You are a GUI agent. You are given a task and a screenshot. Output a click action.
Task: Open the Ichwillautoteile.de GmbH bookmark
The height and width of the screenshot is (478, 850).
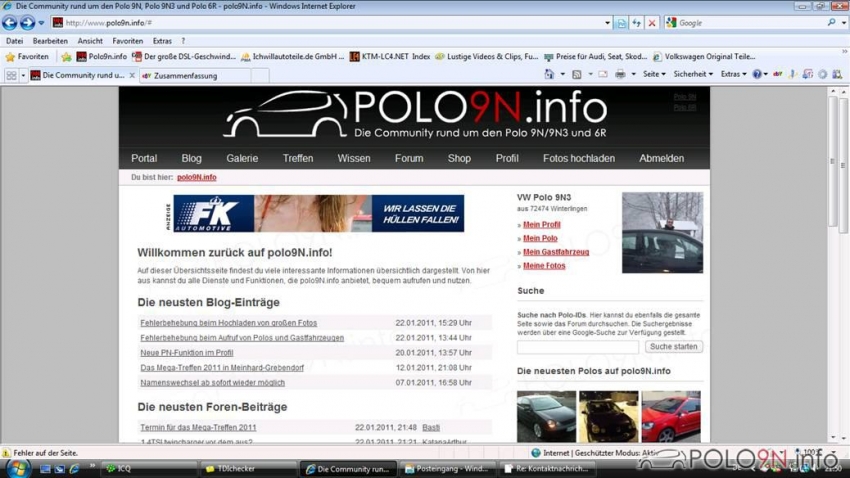point(292,56)
